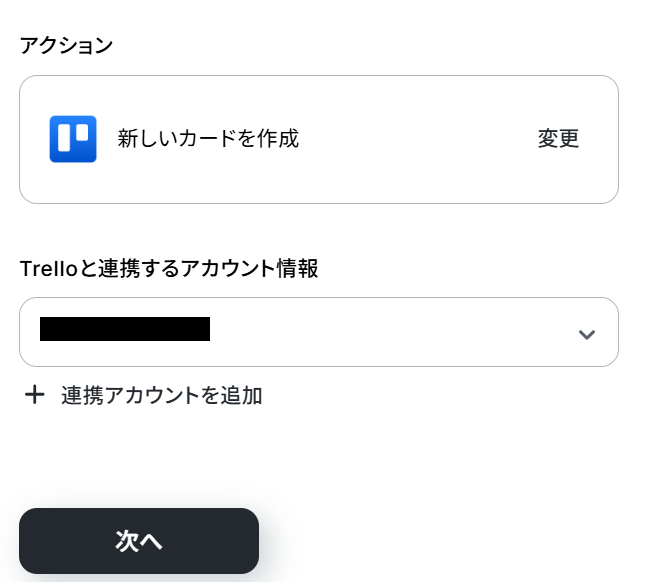Change the selected Trello action via 変更
This screenshot has height=582, width=665.
[558, 139]
